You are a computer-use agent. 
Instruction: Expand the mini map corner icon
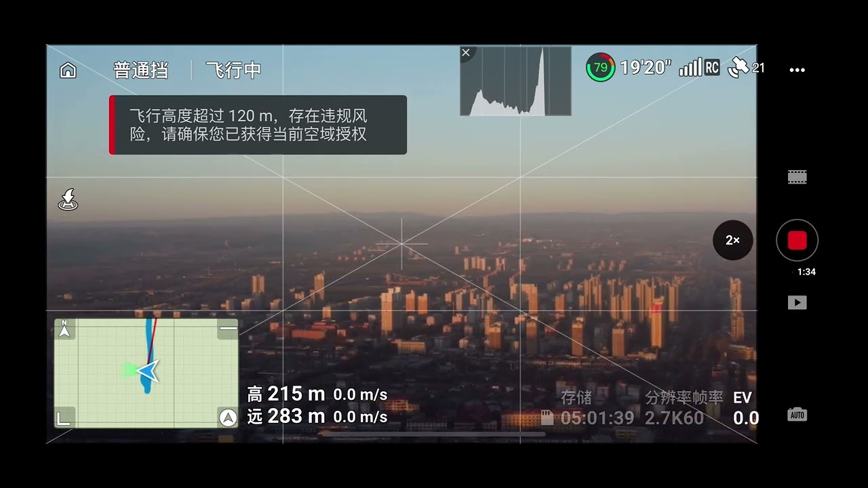click(x=64, y=418)
